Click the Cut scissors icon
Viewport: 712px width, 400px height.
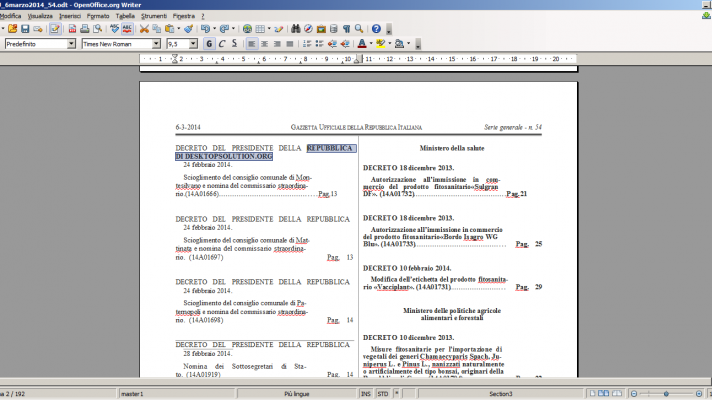pyautogui.click(x=144, y=29)
